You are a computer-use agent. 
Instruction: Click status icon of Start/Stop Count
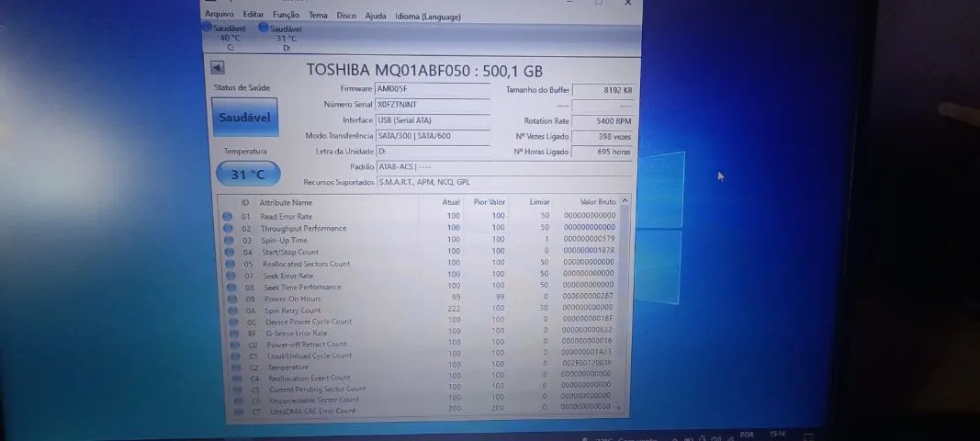(229, 252)
